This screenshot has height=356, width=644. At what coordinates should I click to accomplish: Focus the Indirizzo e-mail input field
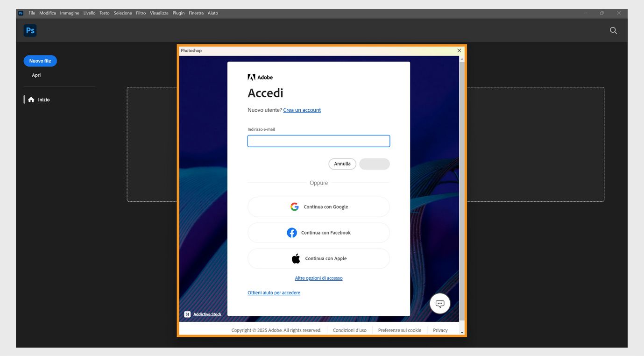point(318,141)
